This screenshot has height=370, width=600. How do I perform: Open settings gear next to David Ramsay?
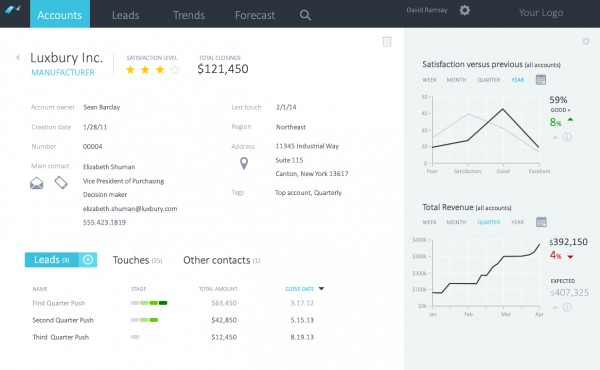[x=465, y=10]
